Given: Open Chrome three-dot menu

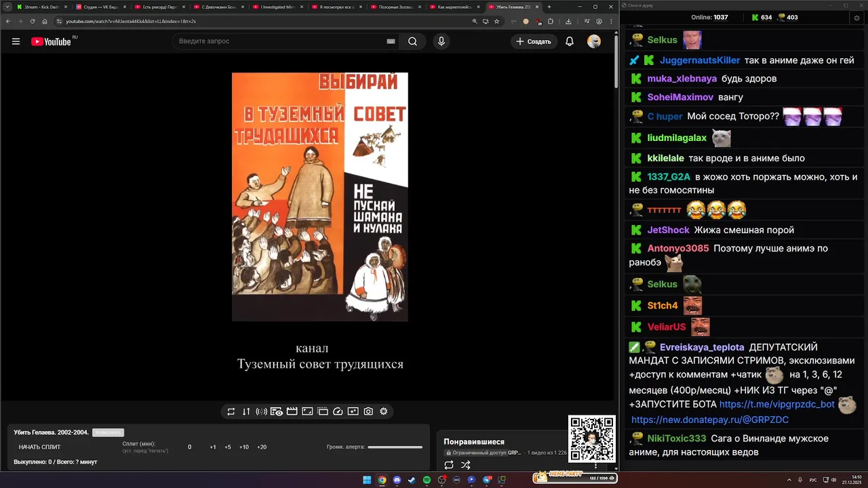Looking at the screenshot, I should click(611, 21).
